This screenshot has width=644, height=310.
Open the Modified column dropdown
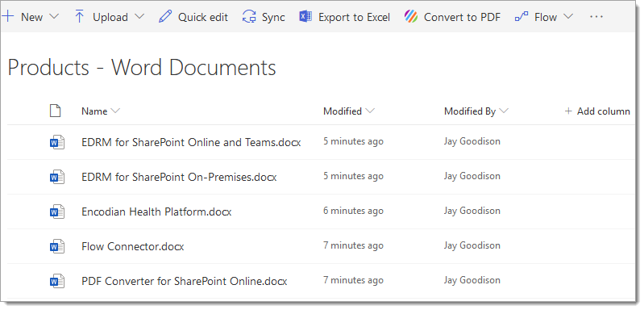370,111
